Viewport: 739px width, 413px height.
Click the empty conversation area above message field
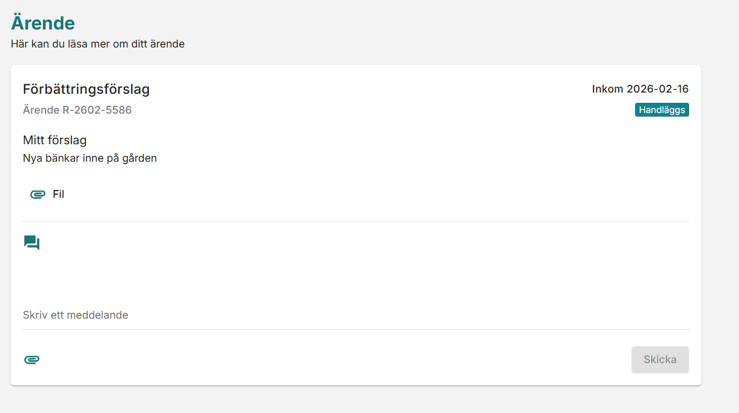(355, 273)
